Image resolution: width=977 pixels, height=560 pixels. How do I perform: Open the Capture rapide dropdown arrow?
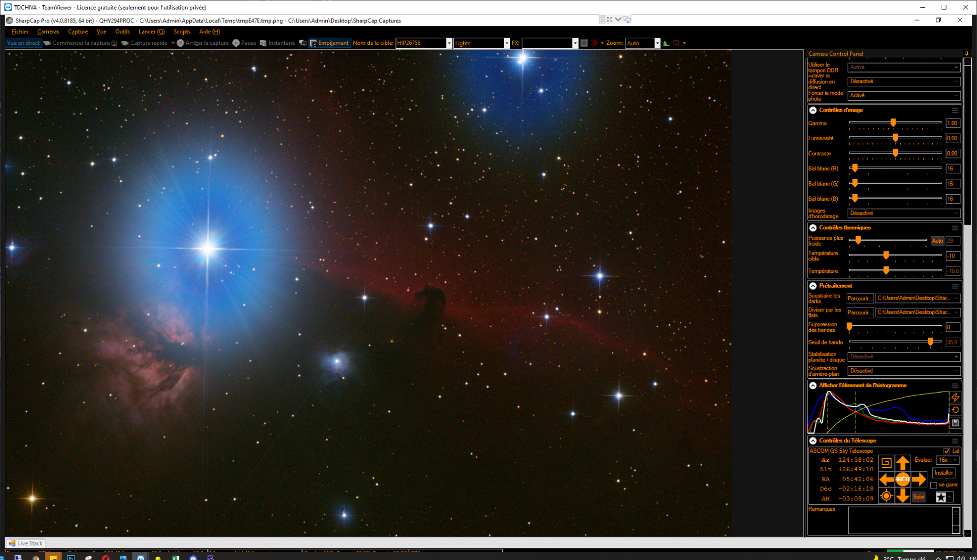tap(173, 43)
